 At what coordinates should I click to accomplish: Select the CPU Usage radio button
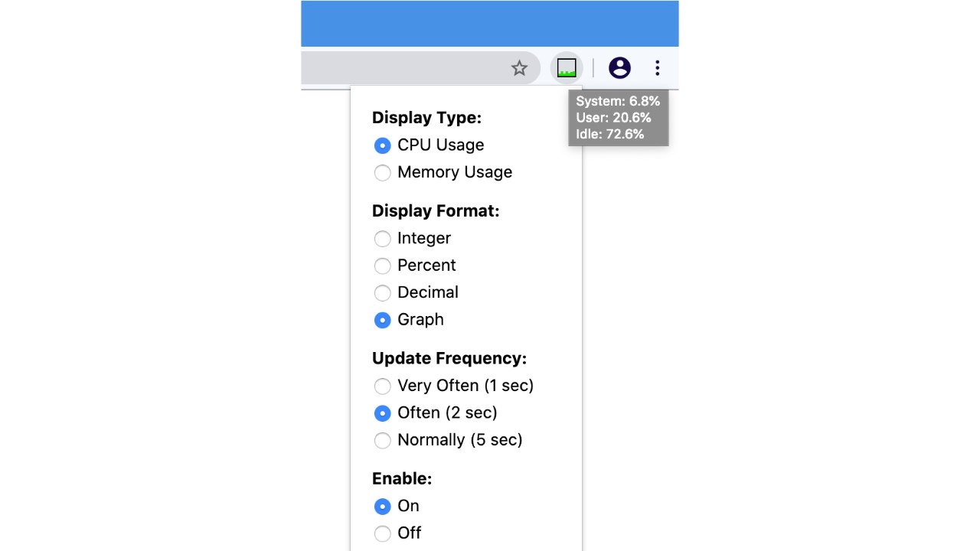pos(382,145)
